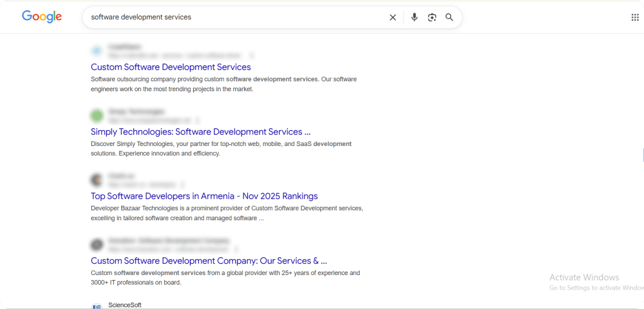Click the ScienceSoft site name

pyautogui.click(x=125, y=305)
